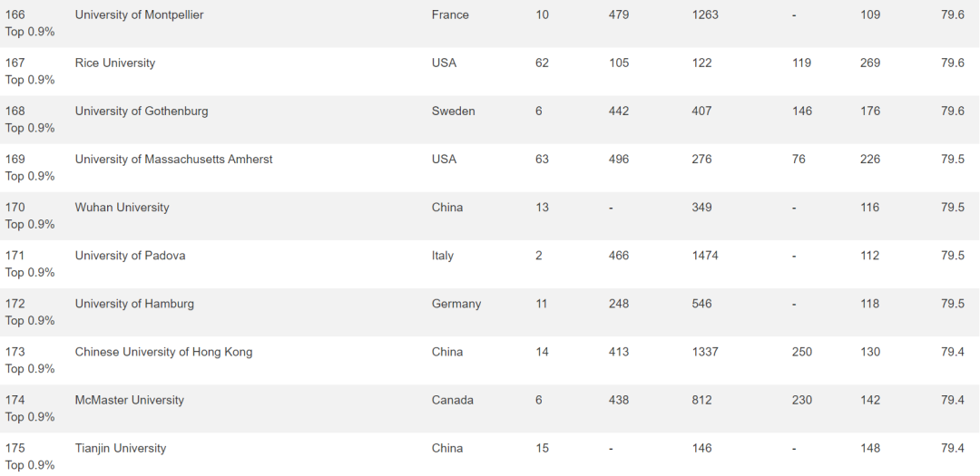The height and width of the screenshot is (476, 980).
Task: Open the University of Gothenburg entry
Action: [142, 112]
